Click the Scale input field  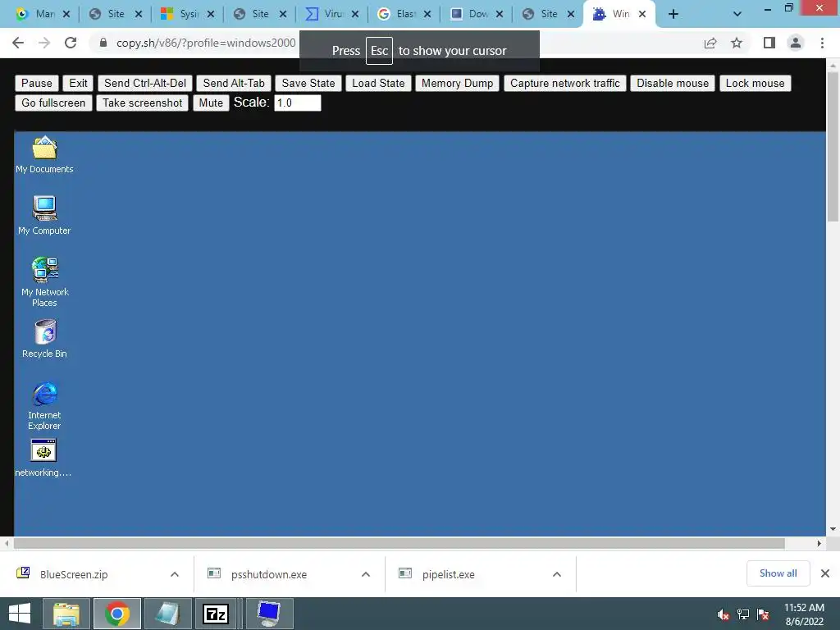coord(297,103)
